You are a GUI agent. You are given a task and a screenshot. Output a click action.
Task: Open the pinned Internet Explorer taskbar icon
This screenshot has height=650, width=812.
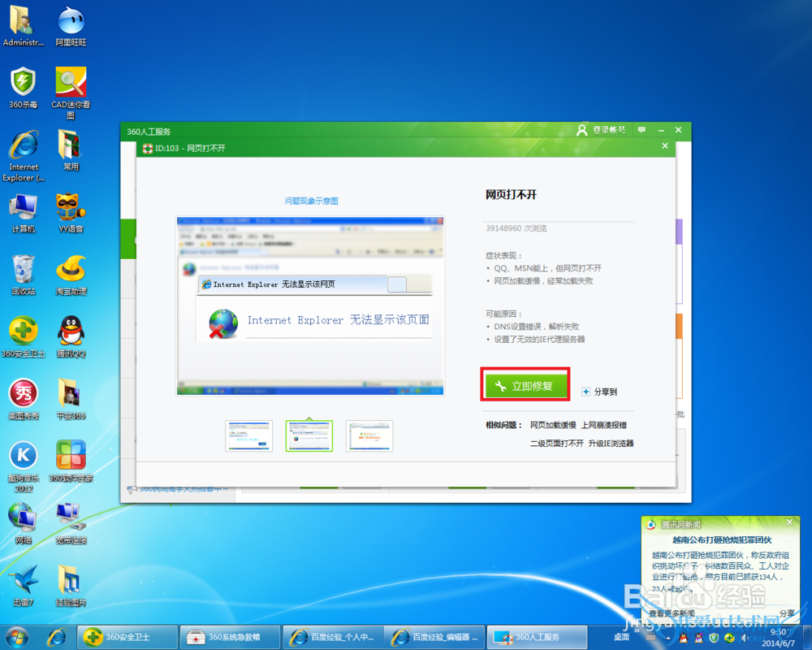[57, 637]
